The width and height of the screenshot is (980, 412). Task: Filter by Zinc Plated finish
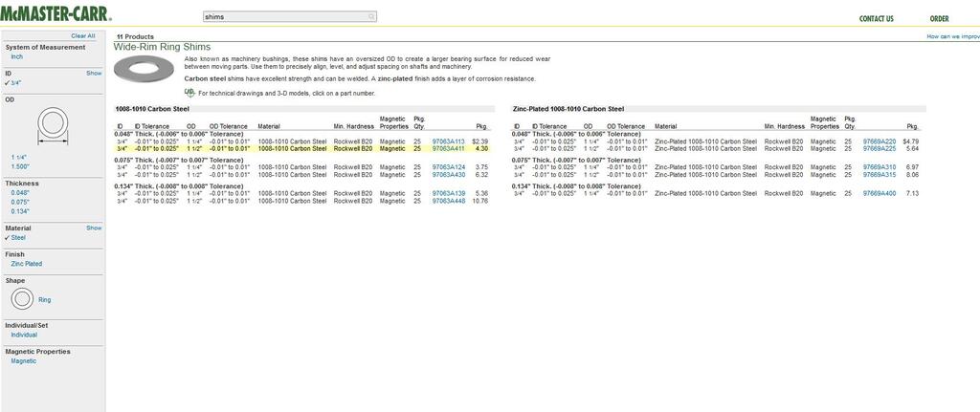[x=26, y=264]
